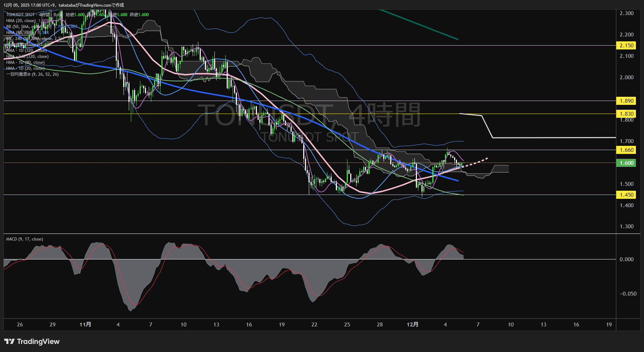The width and height of the screenshot is (644, 352).
Task: Select the HMA · 1D (320, close) legend entry
Action: tap(26, 50)
